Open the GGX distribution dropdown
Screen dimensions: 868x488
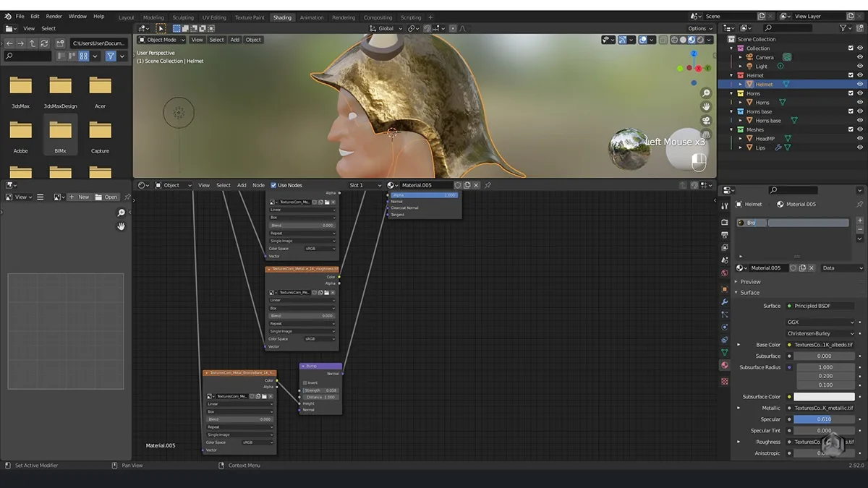point(822,322)
